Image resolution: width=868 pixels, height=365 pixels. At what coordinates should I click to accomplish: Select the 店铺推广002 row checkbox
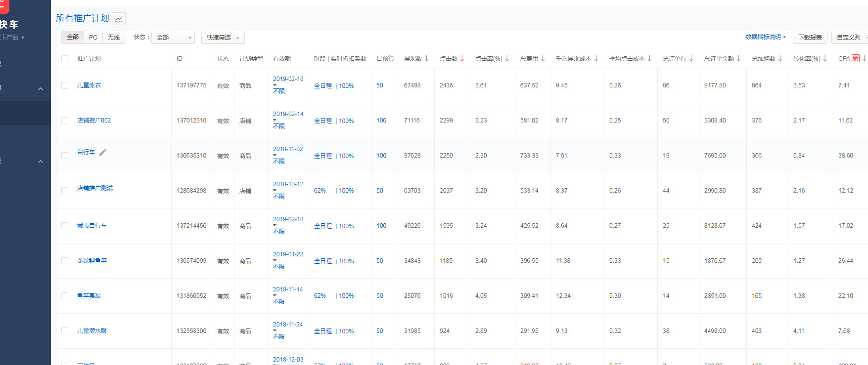(65, 121)
